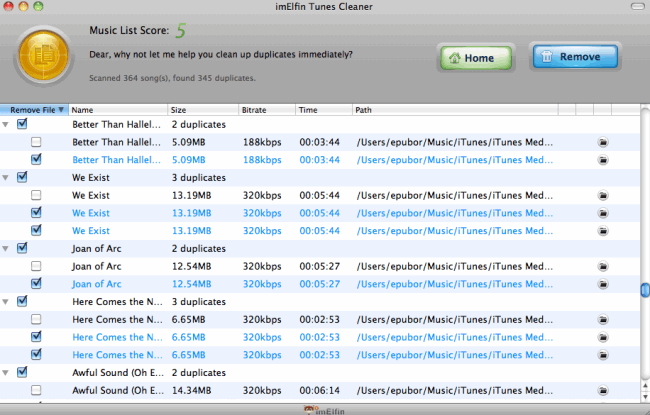
Task: Sort by the Path column header
Action: [x=455, y=110]
